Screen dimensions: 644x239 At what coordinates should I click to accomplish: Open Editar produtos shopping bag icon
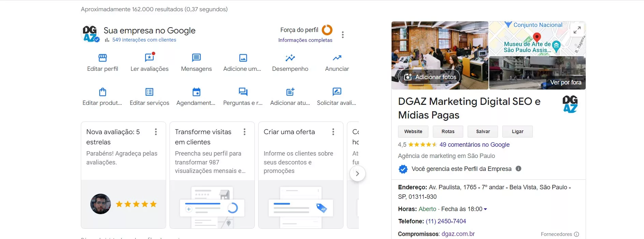(103, 92)
